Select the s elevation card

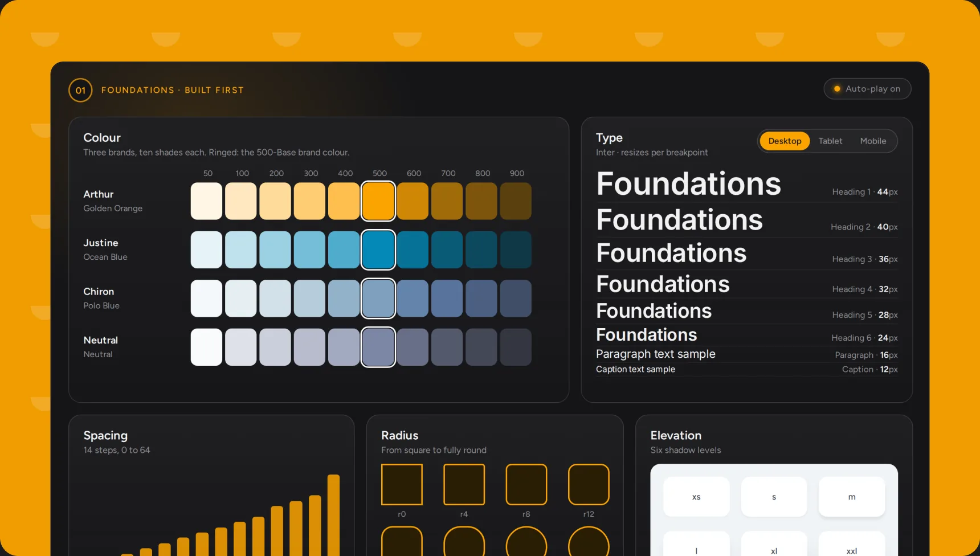pyautogui.click(x=774, y=497)
